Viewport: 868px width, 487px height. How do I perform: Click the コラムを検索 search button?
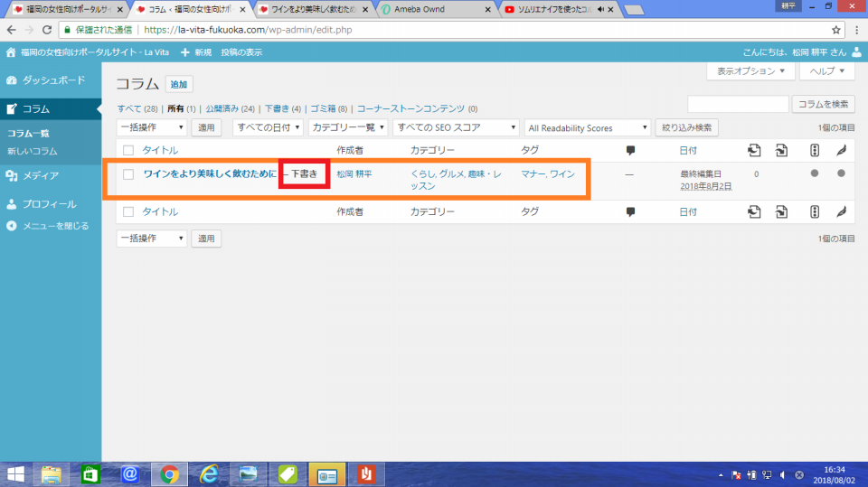pos(823,104)
